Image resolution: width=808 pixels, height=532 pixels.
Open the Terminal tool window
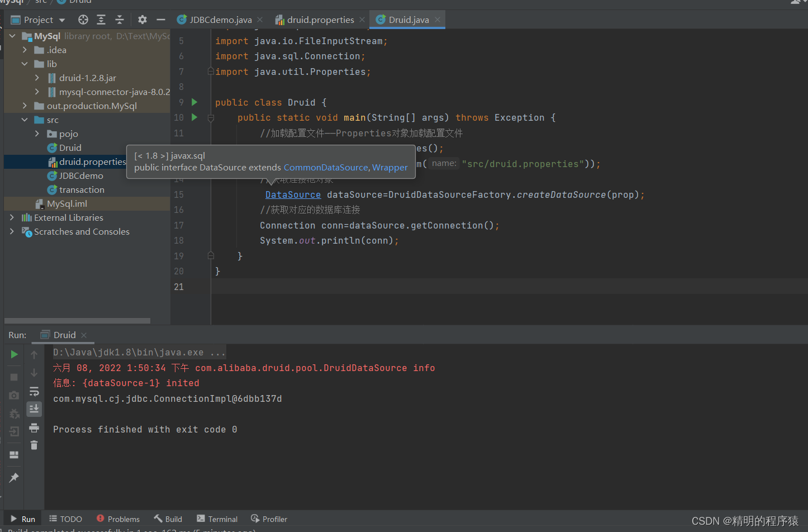pos(216,519)
